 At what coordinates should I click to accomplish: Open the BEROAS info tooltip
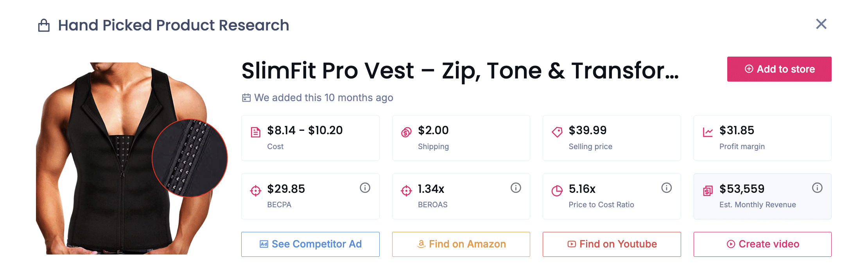(515, 187)
